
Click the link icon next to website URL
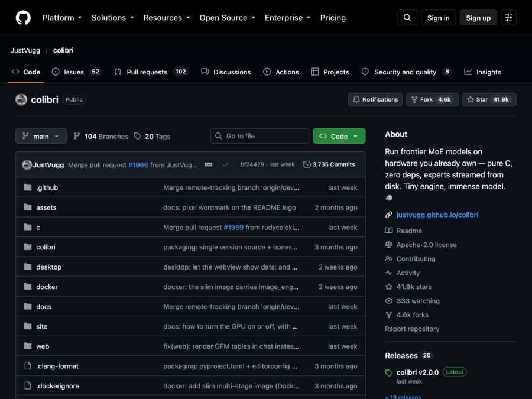point(389,215)
